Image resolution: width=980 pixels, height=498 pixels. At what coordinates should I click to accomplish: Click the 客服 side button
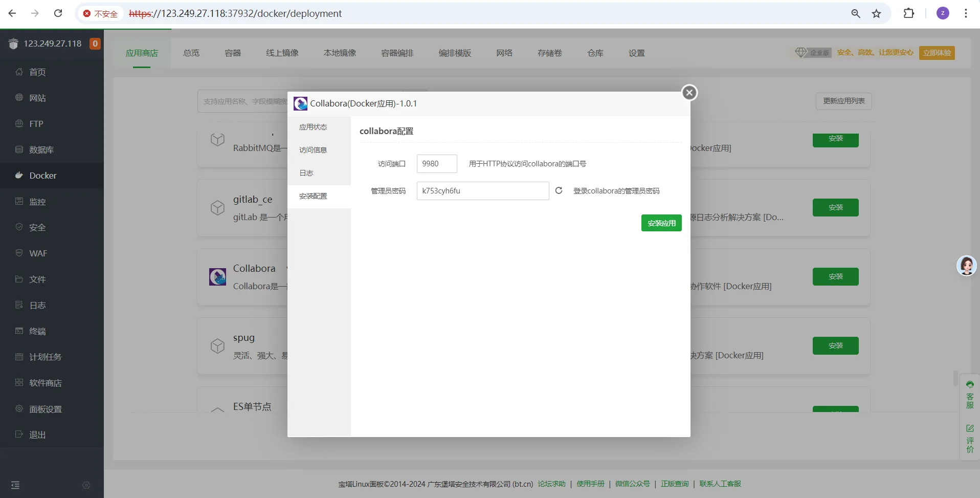(970, 395)
